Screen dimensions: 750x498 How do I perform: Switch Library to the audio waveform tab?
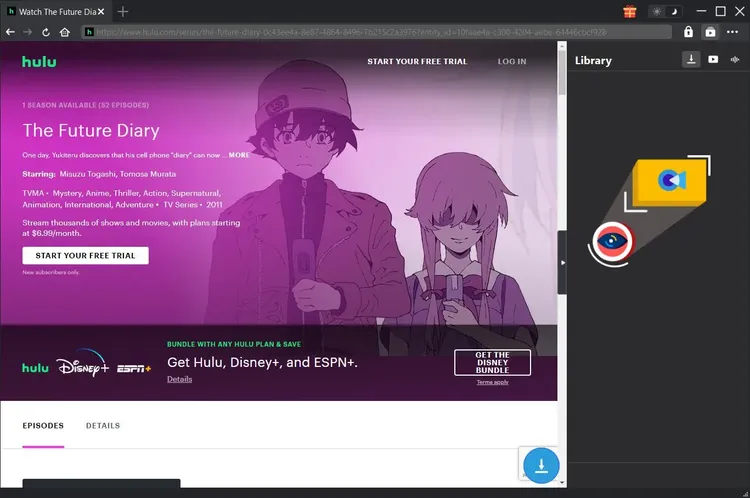click(x=736, y=60)
